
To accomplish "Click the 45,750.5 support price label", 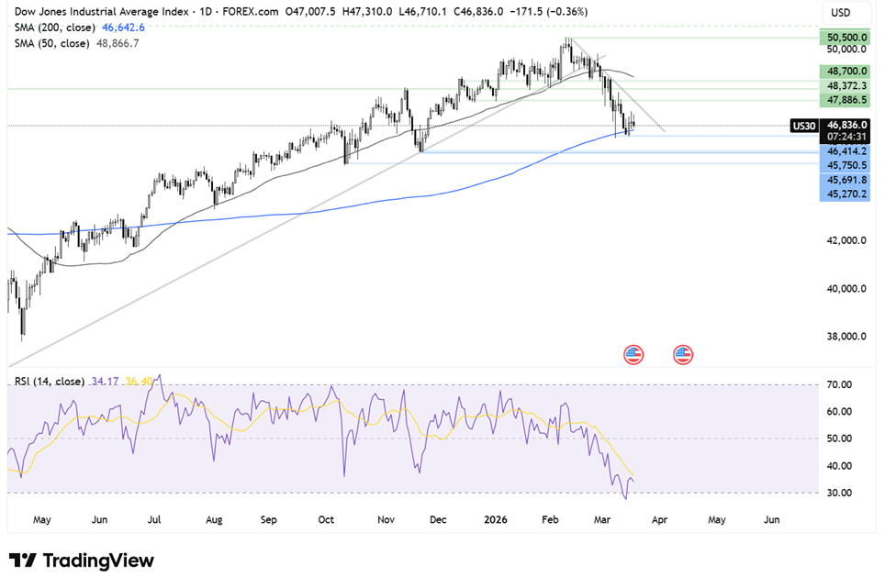I will pos(845,165).
